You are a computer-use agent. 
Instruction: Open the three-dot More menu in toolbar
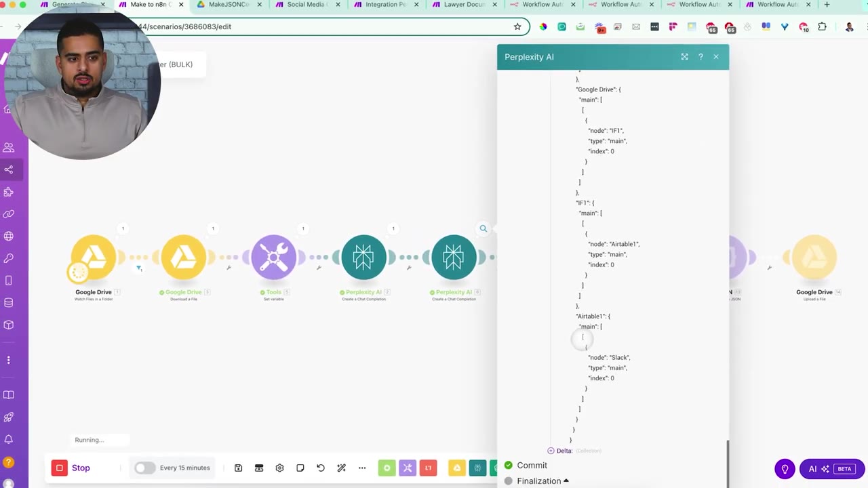(362, 468)
